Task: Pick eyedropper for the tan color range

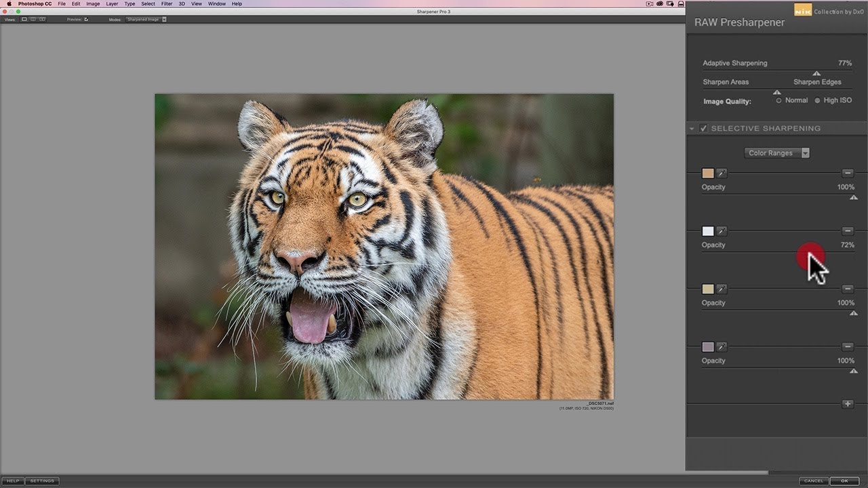Action: click(722, 174)
